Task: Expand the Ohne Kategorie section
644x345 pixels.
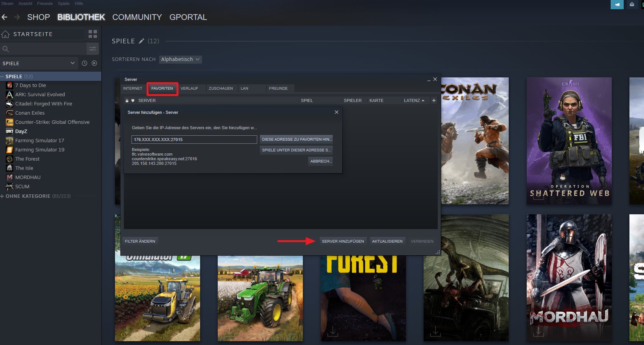Action: (x=2, y=196)
